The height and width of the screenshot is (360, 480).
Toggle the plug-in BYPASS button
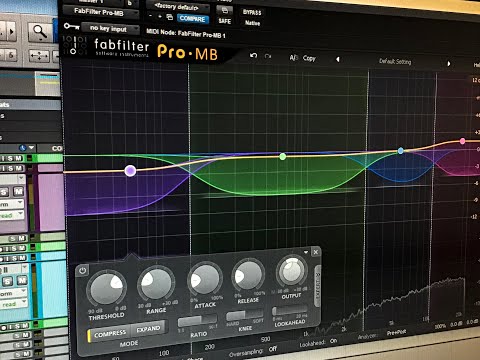[x=252, y=12]
